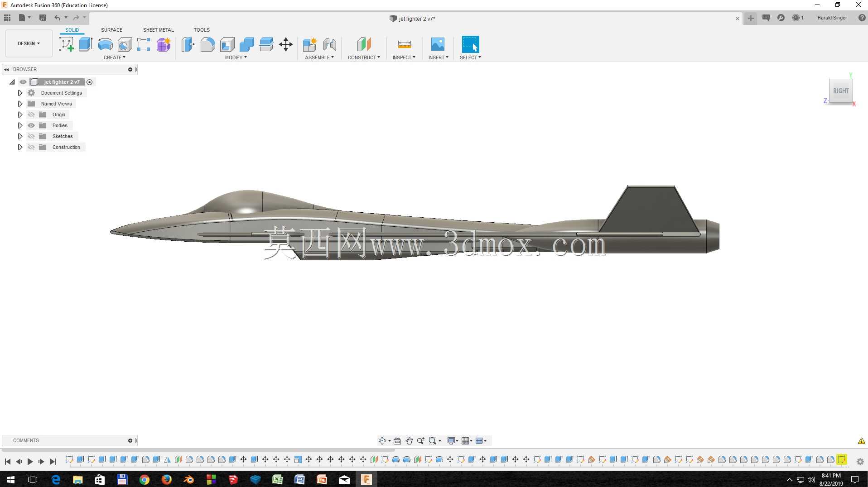Show the Origin folder
868x487 pixels.
31,115
